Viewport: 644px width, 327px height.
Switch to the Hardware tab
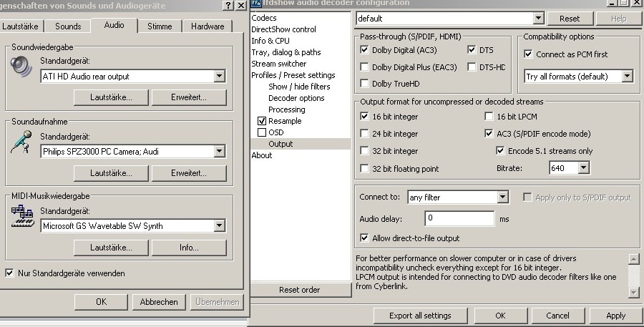click(207, 26)
